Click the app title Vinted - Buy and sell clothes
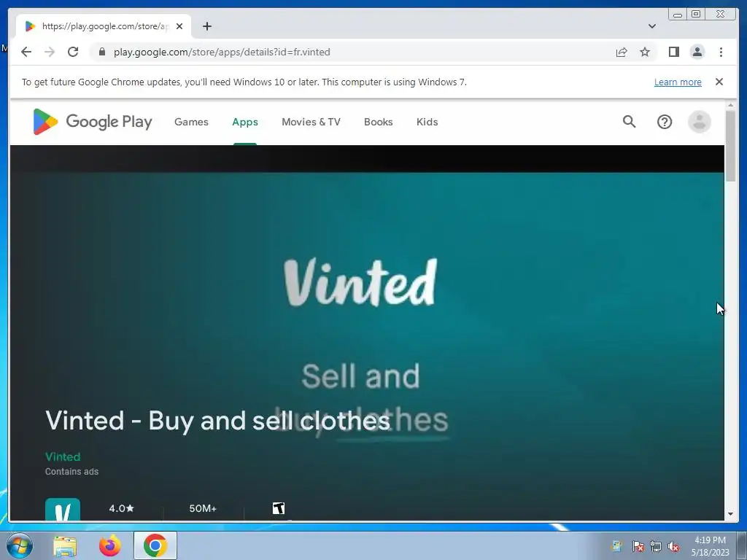This screenshot has width=747, height=560. point(217,421)
